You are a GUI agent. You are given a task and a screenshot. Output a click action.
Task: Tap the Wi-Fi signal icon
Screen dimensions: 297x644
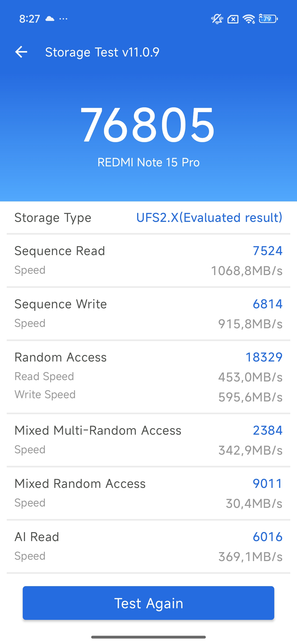point(249,19)
